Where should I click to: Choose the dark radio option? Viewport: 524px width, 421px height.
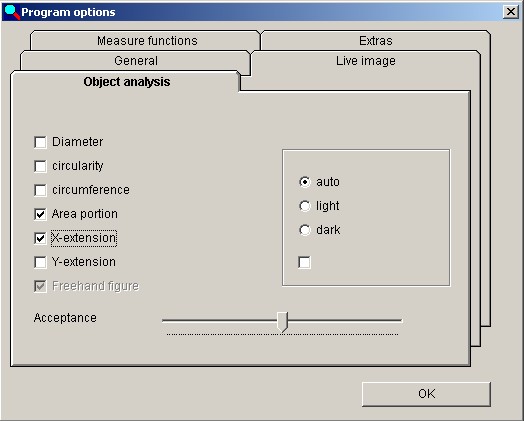305,230
